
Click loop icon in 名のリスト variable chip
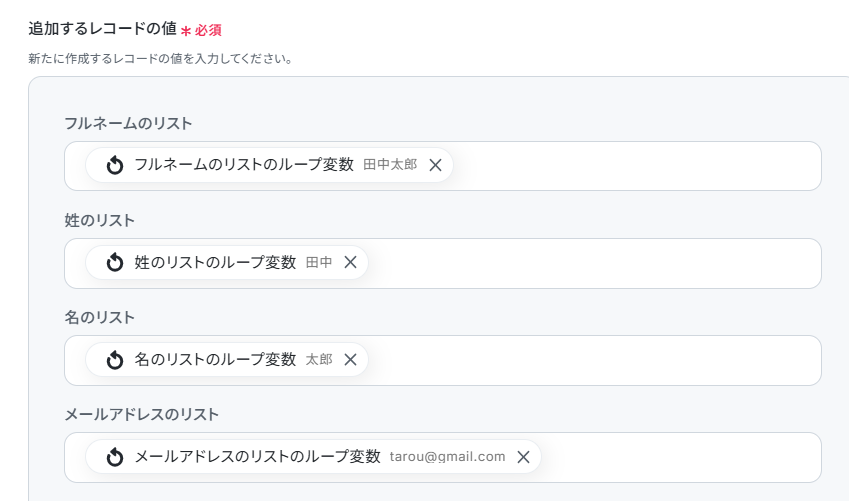[x=114, y=359]
